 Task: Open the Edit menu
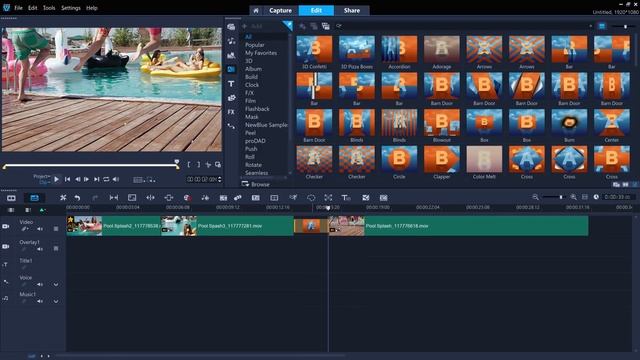33,8
